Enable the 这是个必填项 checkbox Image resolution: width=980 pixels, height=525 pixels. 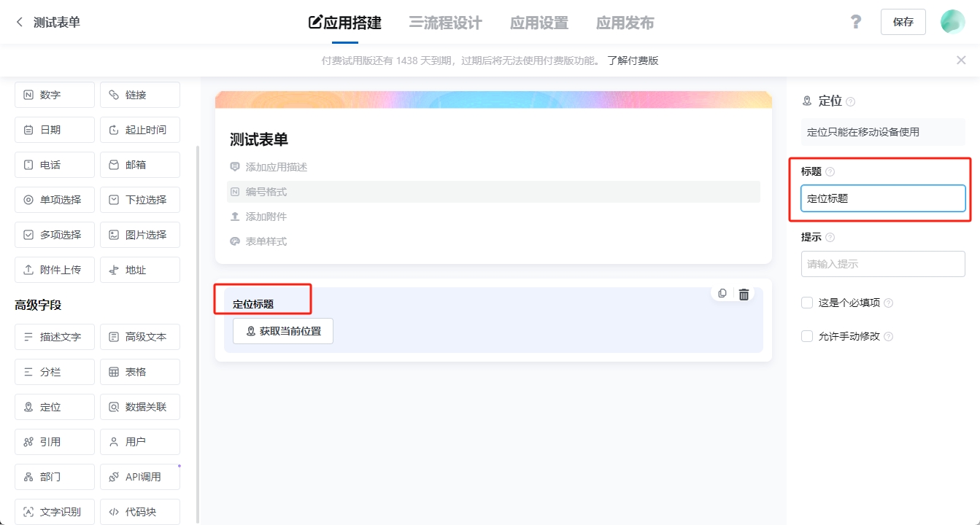(x=807, y=303)
